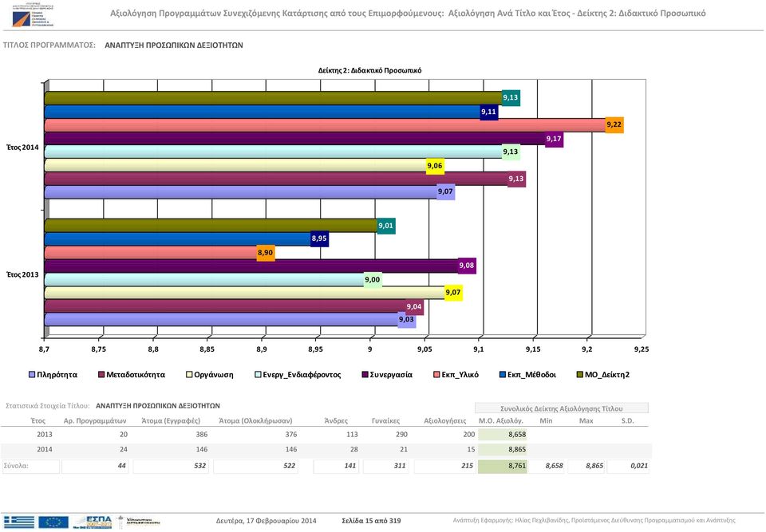Click the Έτος 2013 category axis label
766x532 pixels.
coord(22,274)
